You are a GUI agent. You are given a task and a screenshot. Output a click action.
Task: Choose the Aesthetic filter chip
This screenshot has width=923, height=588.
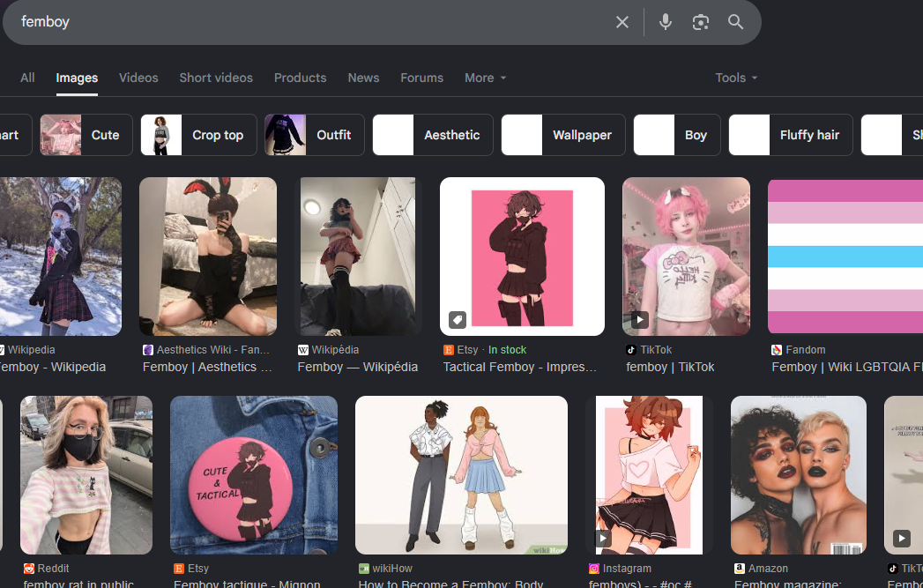(x=433, y=135)
